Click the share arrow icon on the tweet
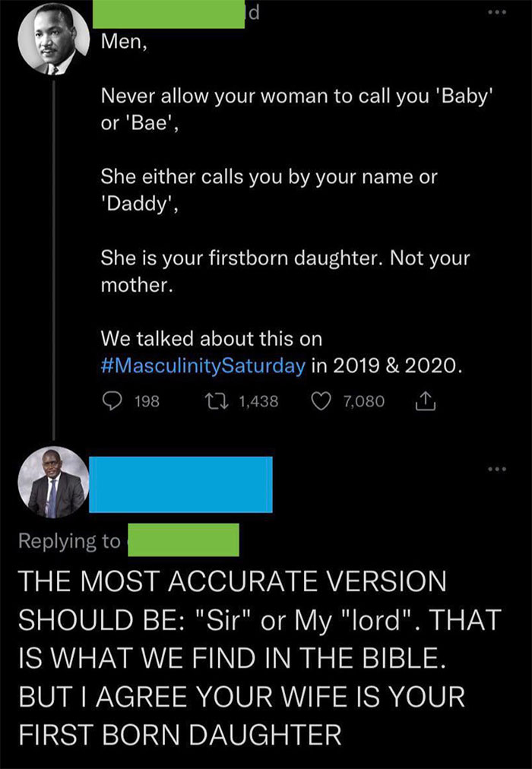The image size is (532, 769). coord(426,400)
